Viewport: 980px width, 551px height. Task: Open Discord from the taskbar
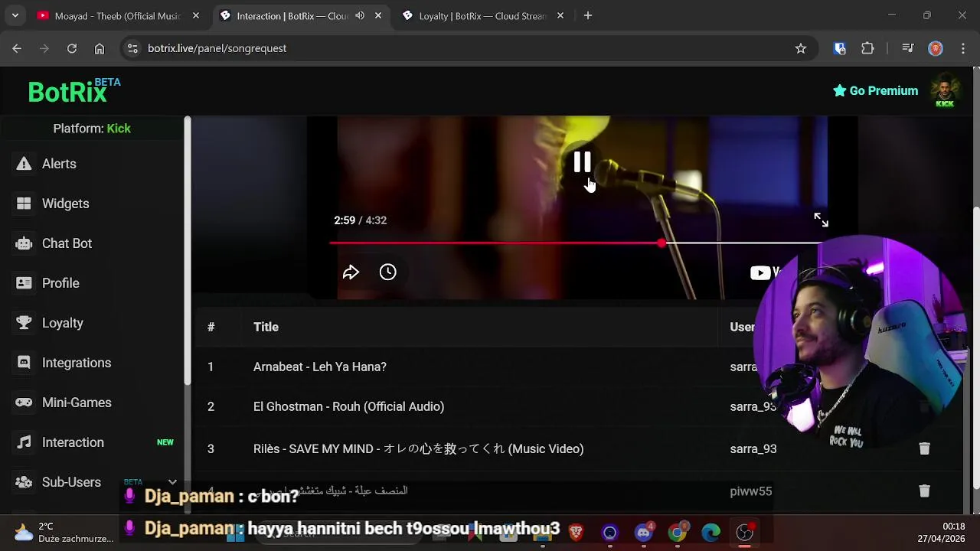(x=644, y=532)
